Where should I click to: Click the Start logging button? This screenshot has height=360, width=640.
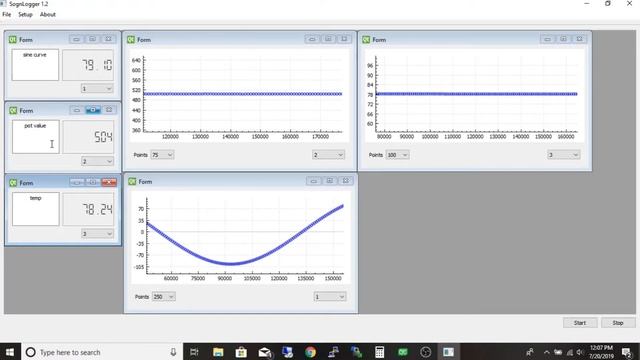click(x=580, y=322)
